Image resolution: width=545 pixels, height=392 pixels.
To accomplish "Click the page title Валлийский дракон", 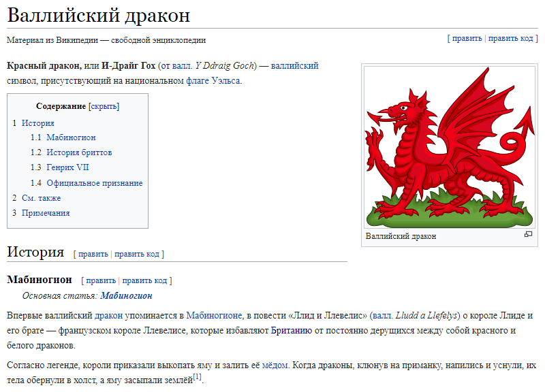I will [99, 15].
